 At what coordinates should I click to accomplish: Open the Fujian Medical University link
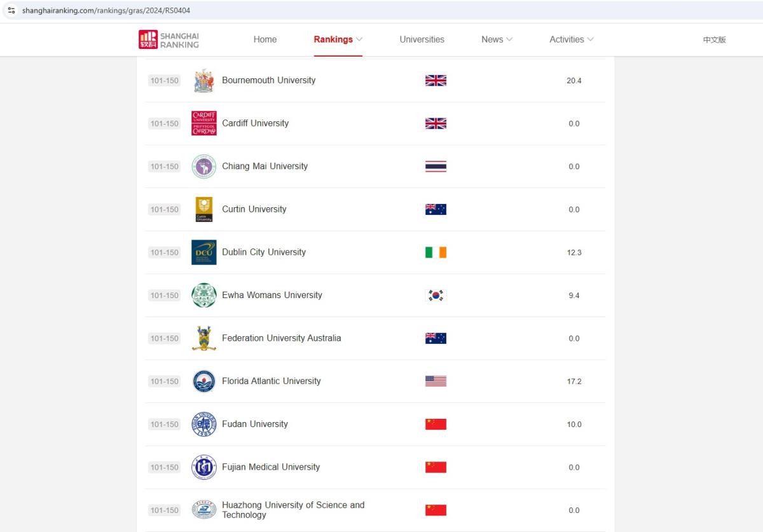click(x=271, y=467)
